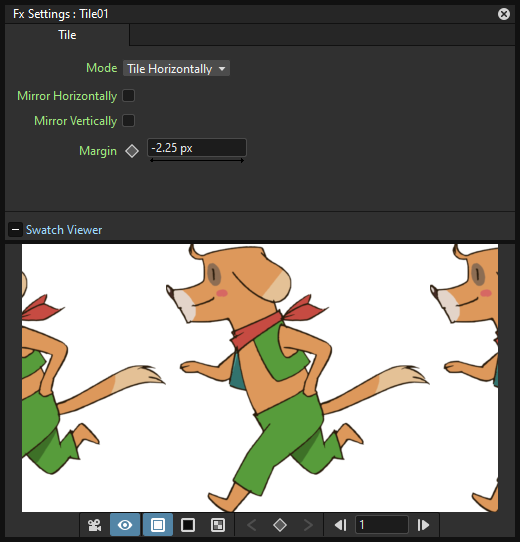
Task: Click the Tile tab
Action: click(67, 35)
